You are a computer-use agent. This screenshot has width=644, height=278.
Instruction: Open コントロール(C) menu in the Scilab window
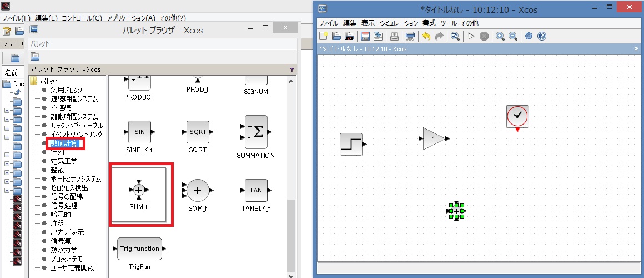[82, 18]
